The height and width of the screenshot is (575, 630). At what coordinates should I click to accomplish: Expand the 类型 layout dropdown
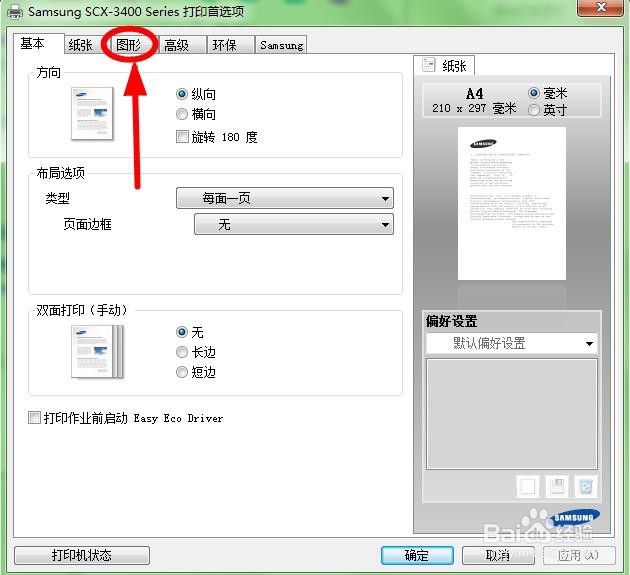point(285,198)
